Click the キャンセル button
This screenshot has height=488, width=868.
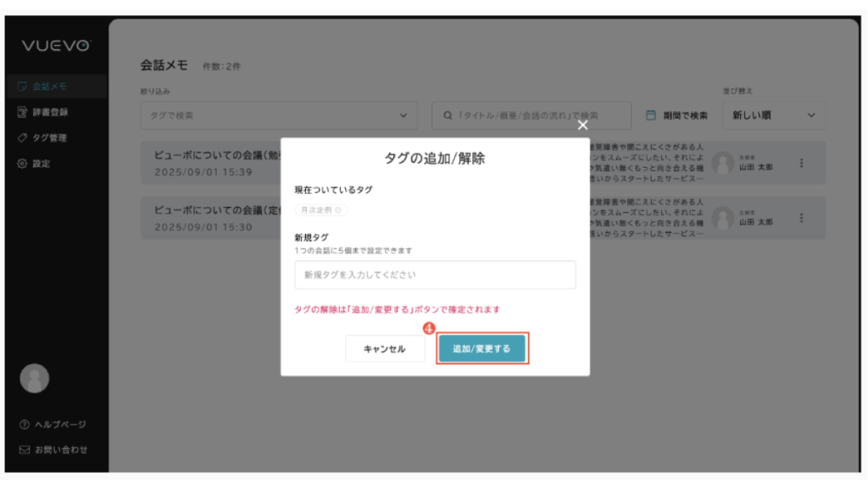(384, 348)
